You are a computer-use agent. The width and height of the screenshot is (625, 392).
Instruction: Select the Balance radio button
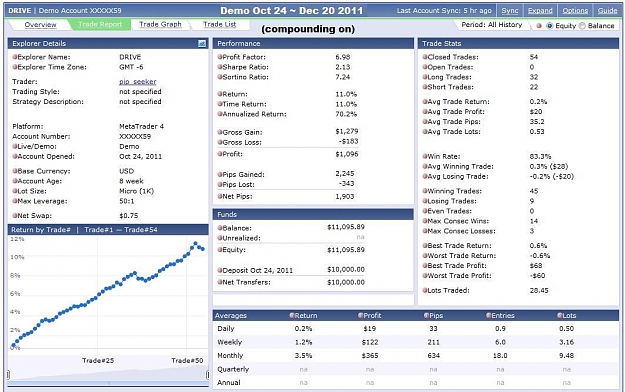[582, 26]
